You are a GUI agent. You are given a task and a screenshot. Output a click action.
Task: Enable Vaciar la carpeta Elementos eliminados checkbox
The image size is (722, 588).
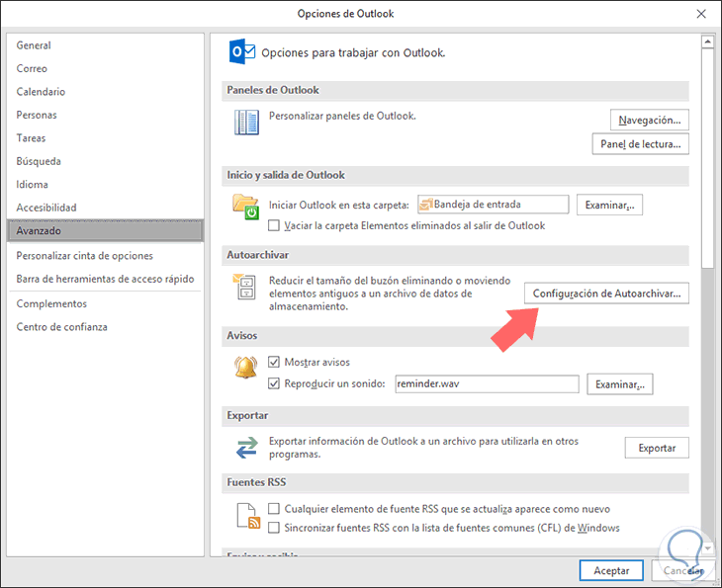point(274,225)
